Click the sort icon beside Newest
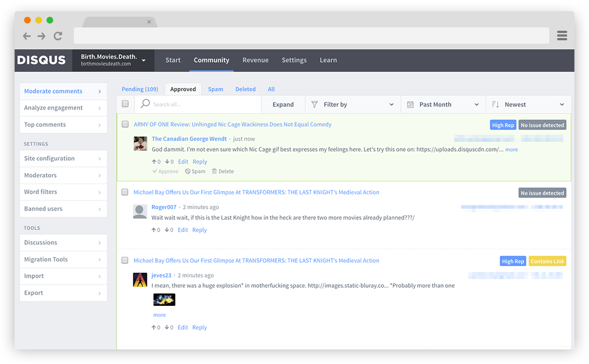This screenshot has height=364, width=589. coord(495,104)
